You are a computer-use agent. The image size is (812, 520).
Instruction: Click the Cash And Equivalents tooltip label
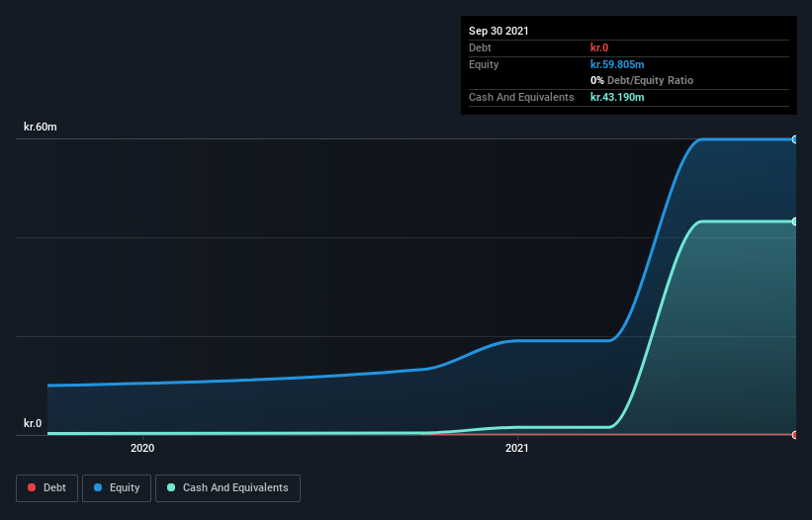pos(521,97)
